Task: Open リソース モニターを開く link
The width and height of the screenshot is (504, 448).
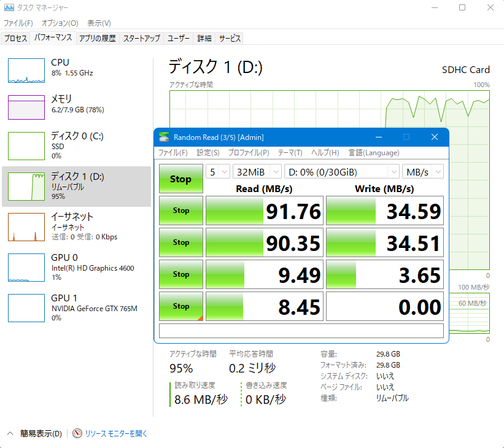Action: [116, 433]
